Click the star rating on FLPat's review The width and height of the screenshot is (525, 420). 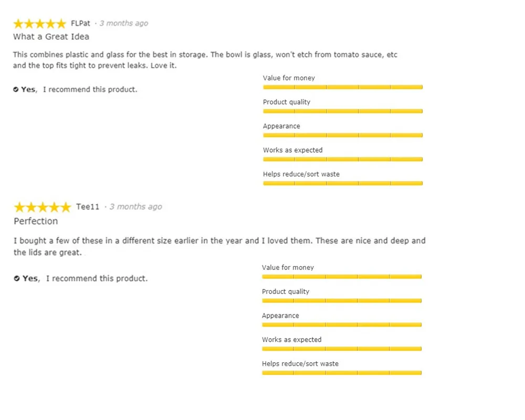pyautogui.click(x=39, y=24)
